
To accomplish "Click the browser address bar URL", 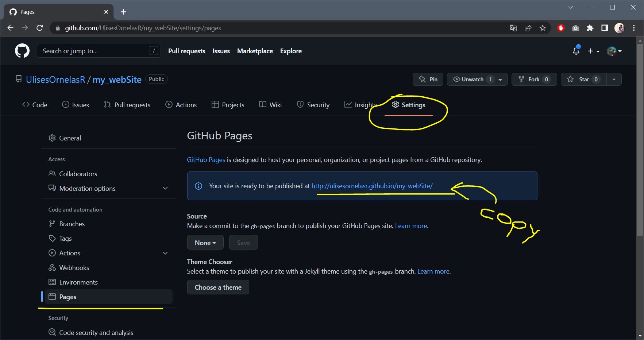I will (143, 28).
